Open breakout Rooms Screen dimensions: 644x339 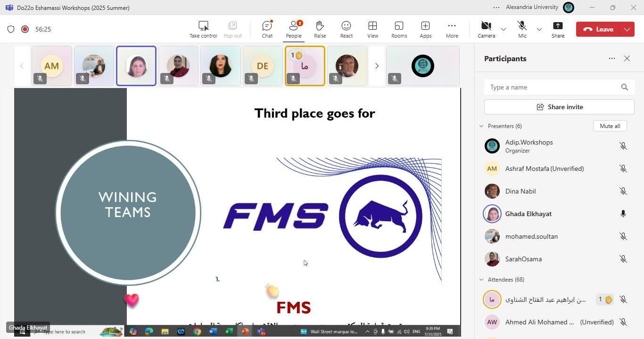399,29
